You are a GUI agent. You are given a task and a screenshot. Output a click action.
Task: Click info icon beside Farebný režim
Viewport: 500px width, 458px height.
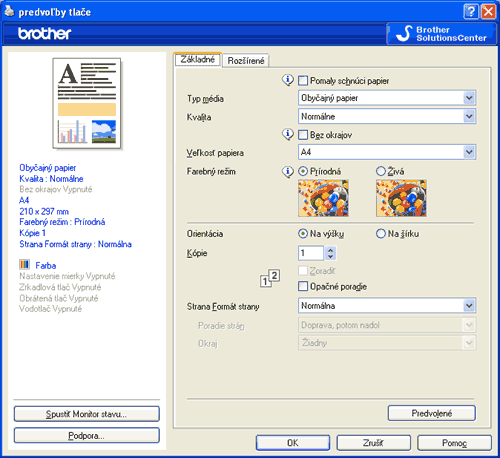pos(288,171)
